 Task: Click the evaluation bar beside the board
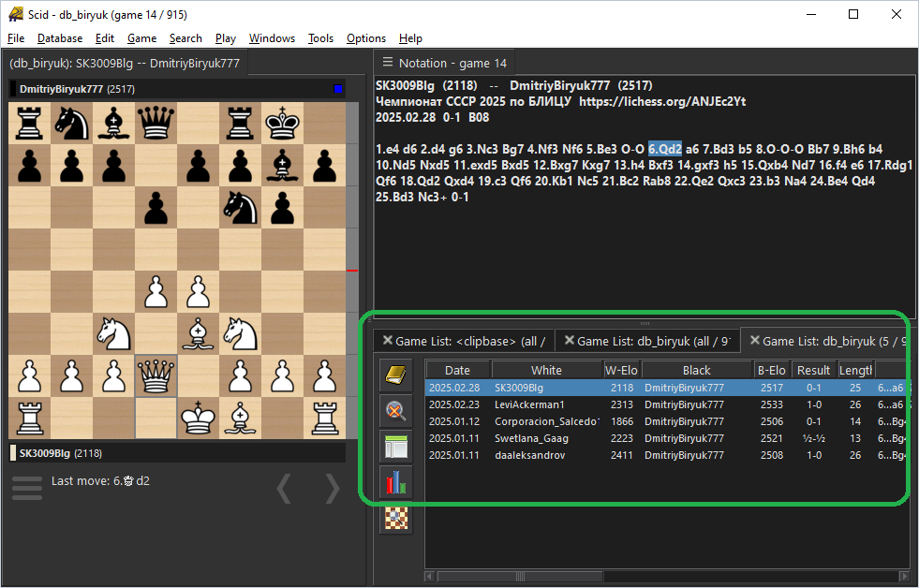point(351,271)
